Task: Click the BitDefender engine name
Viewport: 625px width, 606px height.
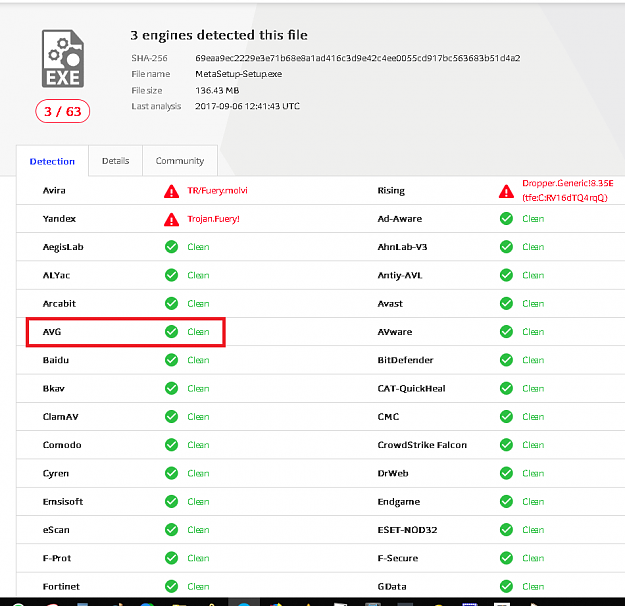Action: tap(405, 360)
